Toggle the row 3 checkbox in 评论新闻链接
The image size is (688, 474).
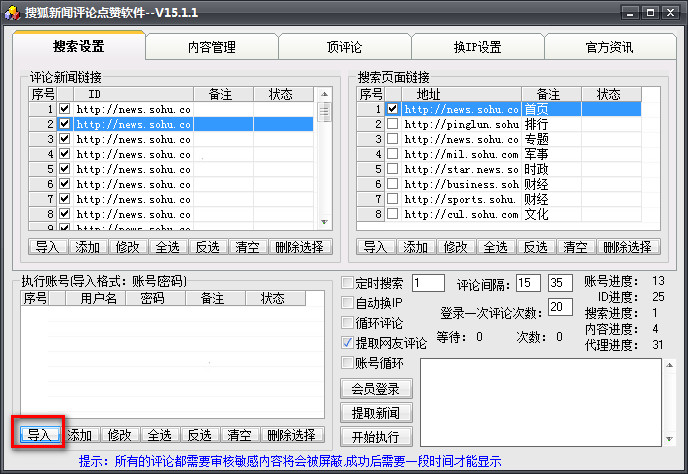pos(64,139)
